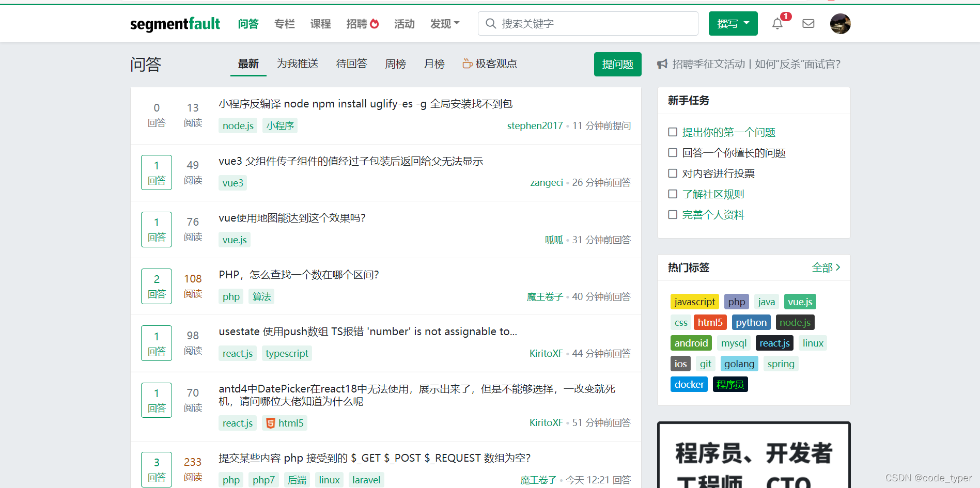Click inside the 搜索关键字 search field

(x=568, y=23)
